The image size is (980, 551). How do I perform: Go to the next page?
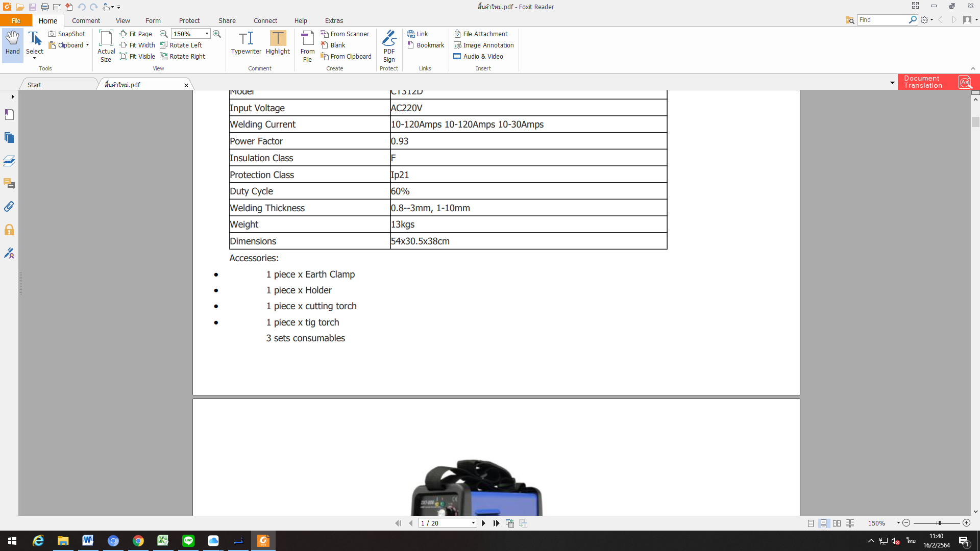pos(483,523)
